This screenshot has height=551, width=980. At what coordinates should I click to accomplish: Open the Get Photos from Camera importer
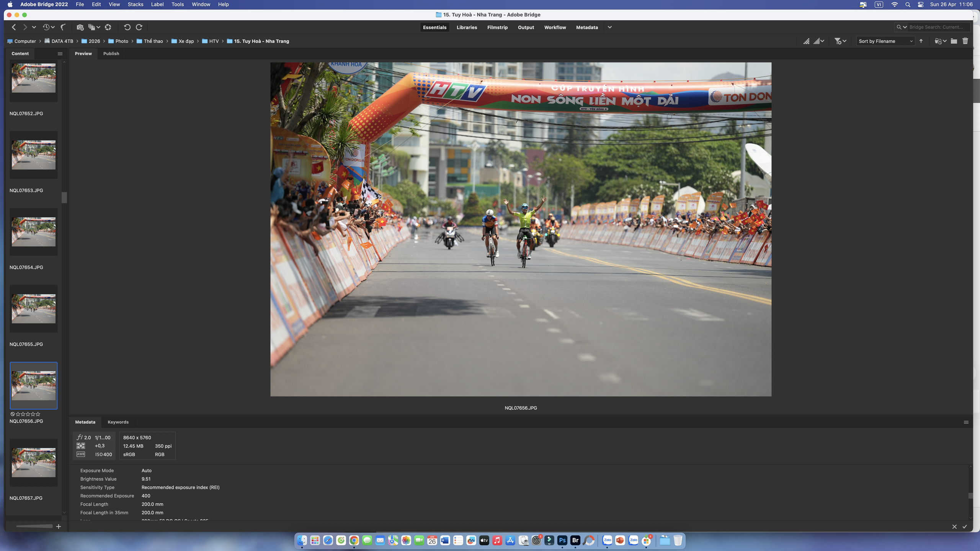point(80,27)
